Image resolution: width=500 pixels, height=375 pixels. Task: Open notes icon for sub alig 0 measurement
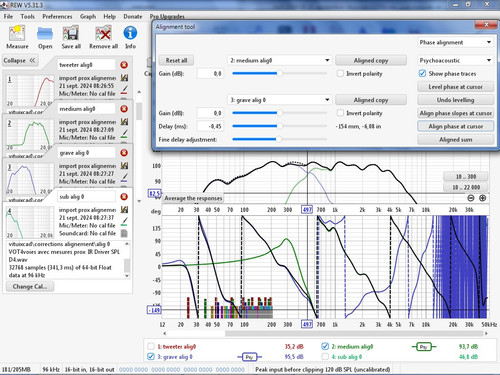coord(124,233)
